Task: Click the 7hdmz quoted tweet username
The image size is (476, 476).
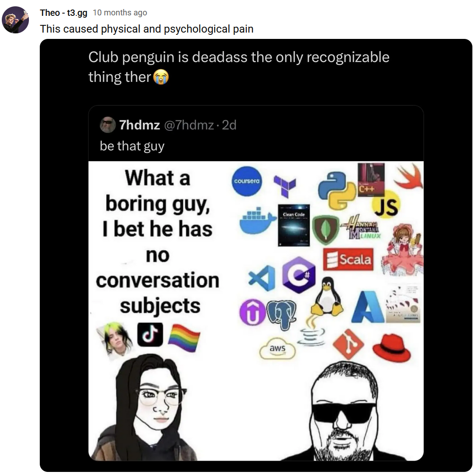Action: pos(140,125)
